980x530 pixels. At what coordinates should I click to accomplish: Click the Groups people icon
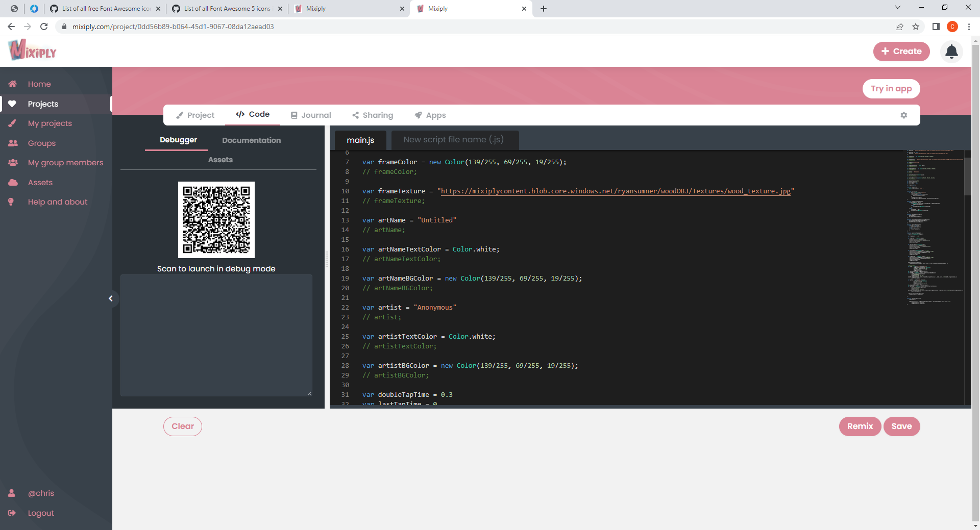click(13, 143)
